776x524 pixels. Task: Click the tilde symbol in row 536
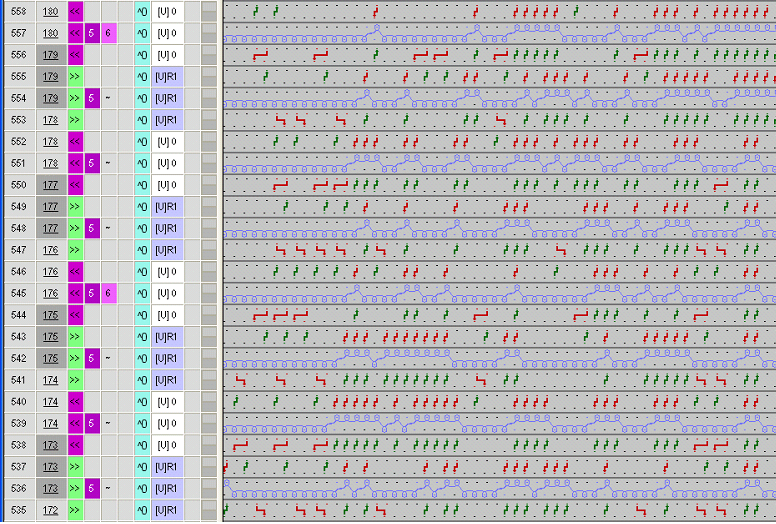point(109,488)
